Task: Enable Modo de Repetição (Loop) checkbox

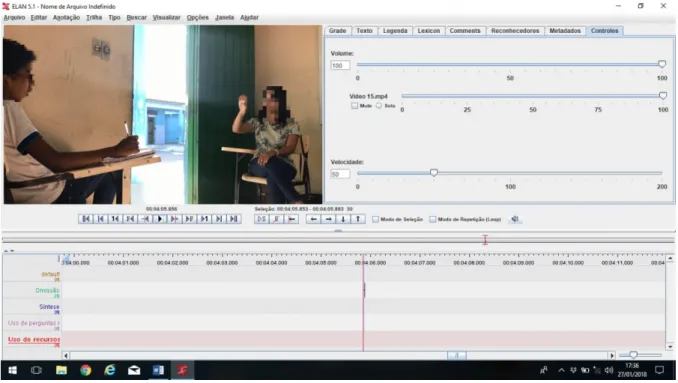Action: [432, 220]
